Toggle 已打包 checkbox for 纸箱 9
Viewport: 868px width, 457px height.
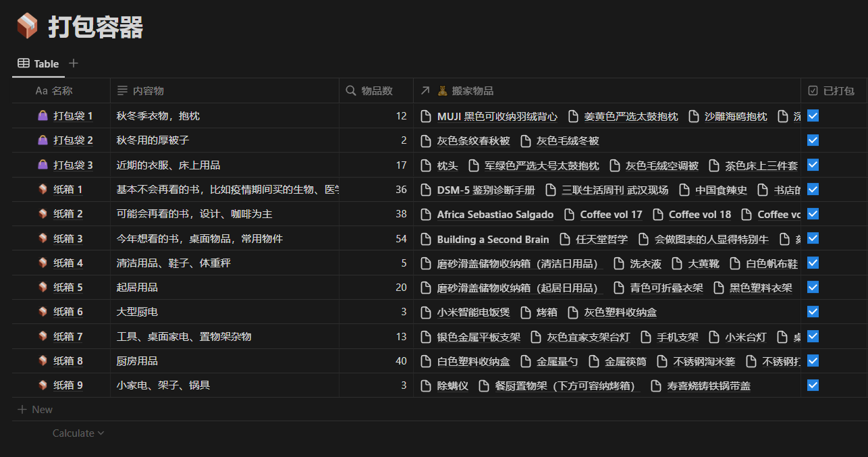813,385
